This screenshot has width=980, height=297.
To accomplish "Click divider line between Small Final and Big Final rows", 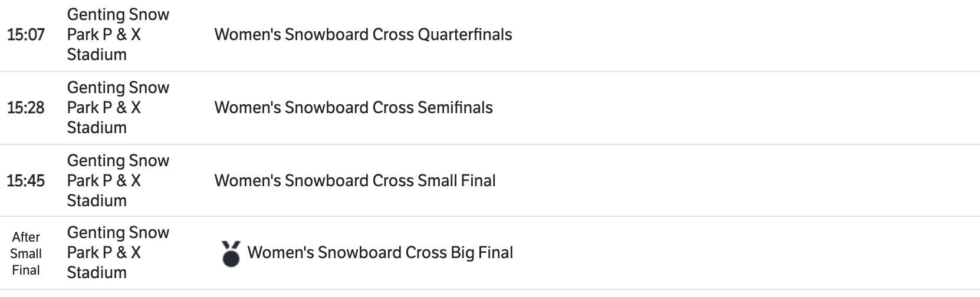I will pyautogui.click(x=489, y=216).
